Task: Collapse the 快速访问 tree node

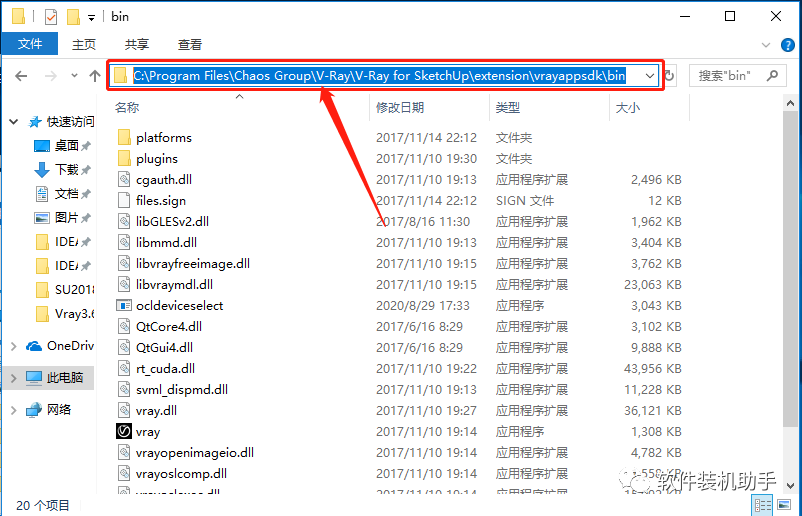Action: 14,122
